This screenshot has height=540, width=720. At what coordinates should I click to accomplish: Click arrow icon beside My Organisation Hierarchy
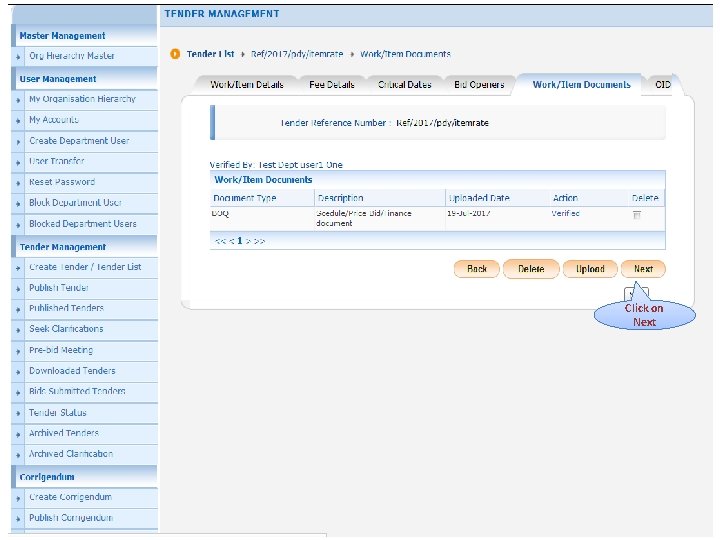click(18, 100)
